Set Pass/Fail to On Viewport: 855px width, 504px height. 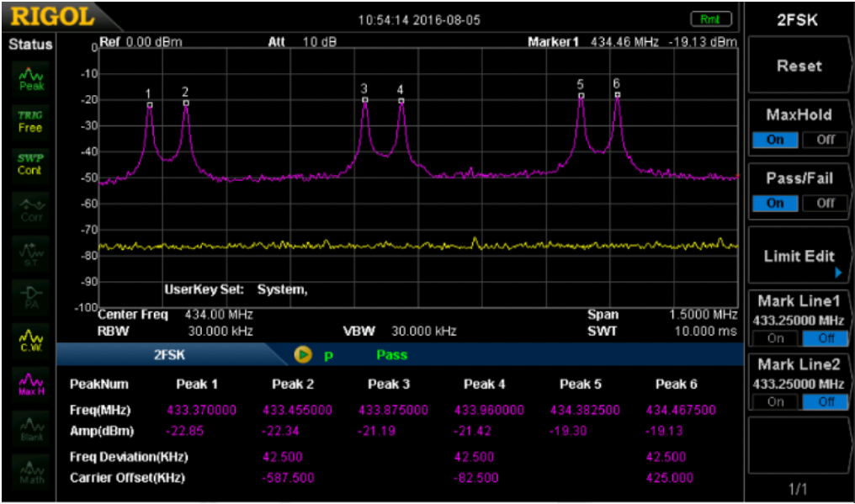[775, 203]
